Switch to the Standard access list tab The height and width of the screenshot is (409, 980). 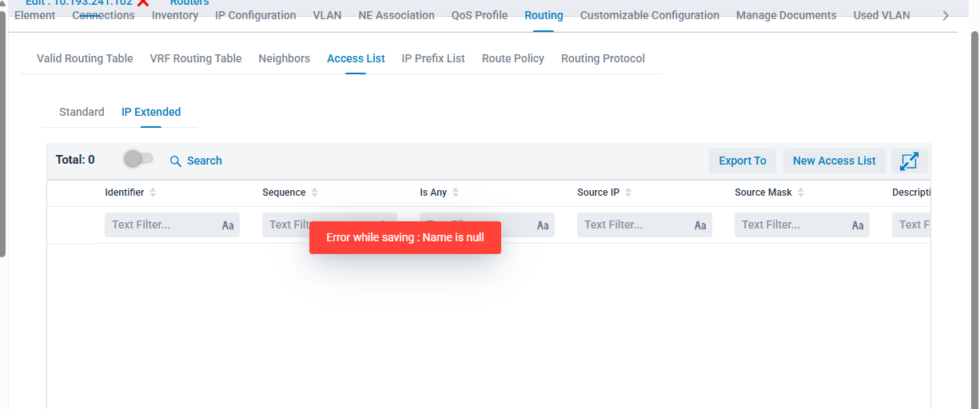(x=82, y=112)
